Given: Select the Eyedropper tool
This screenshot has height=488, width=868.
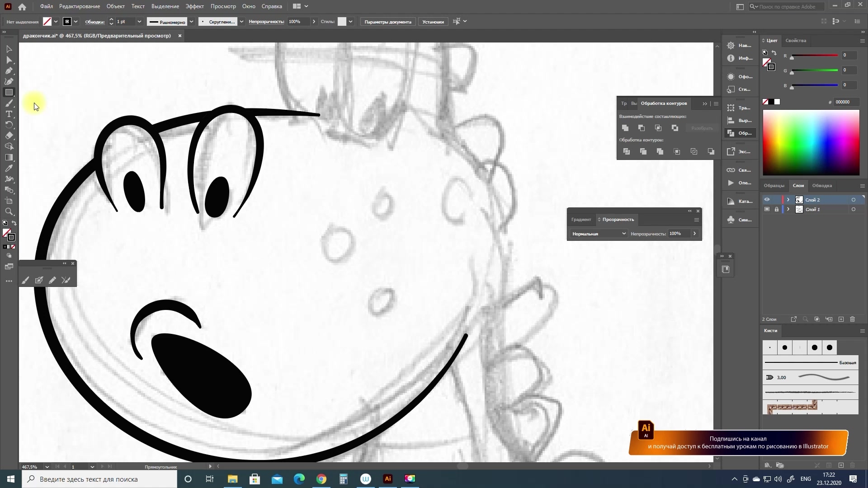Looking at the screenshot, I should [9, 168].
